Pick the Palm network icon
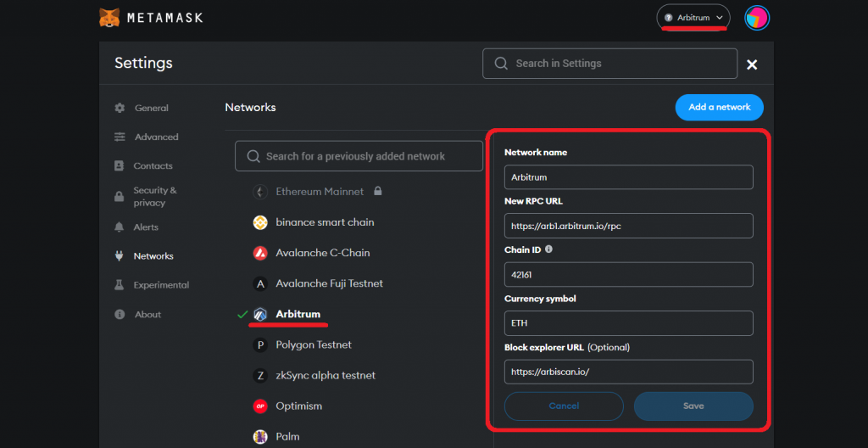Image resolution: width=868 pixels, height=448 pixels. [x=260, y=437]
